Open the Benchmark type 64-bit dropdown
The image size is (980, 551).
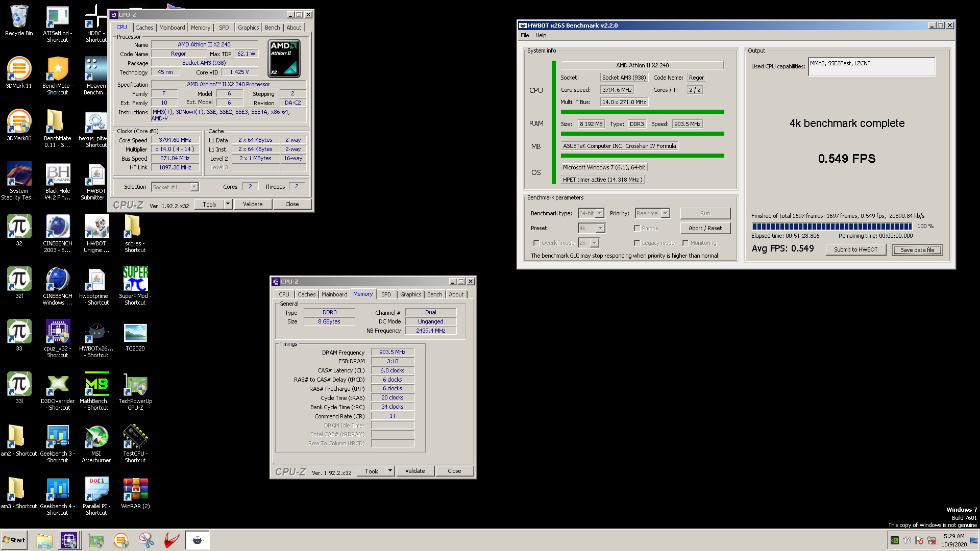591,213
